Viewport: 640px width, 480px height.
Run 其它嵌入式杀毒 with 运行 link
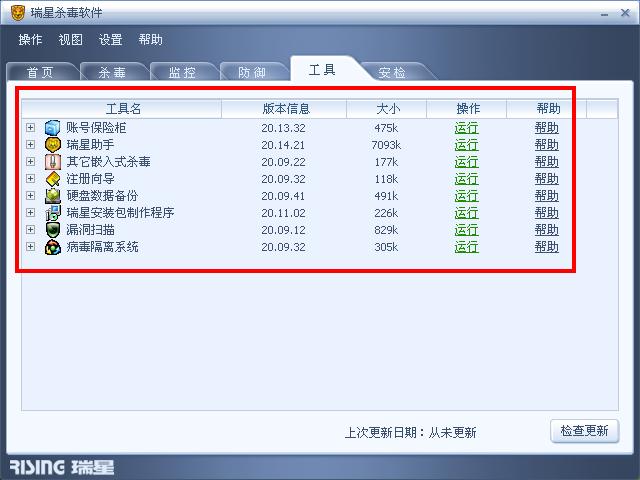click(x=466, y=162)
